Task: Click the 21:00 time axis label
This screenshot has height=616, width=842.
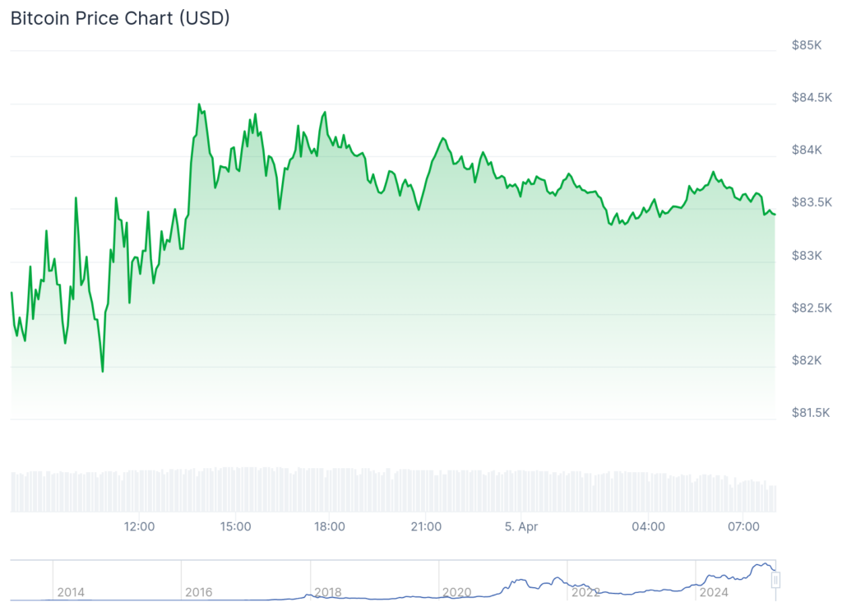Action: click(426, 526)
